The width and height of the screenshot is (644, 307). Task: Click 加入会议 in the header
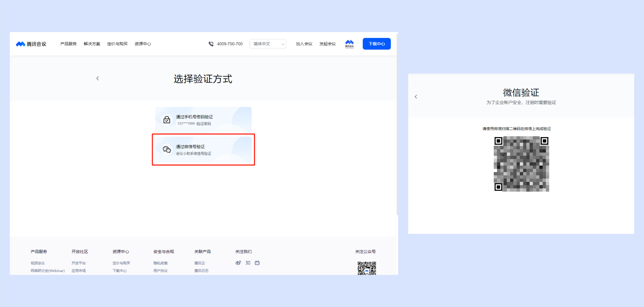(x=304, y=44)
